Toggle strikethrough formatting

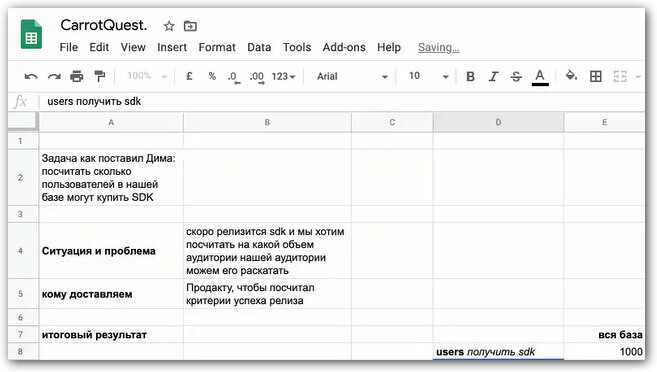point(516,76)
